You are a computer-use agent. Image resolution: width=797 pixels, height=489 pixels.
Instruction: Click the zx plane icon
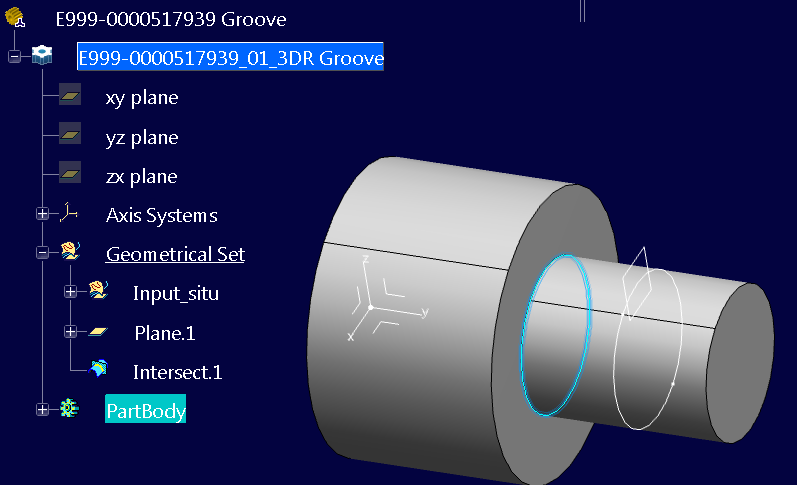(70, 173)
